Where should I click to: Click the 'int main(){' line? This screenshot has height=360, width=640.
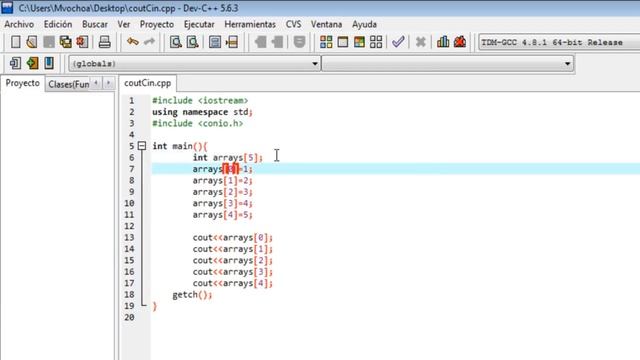click(x=180, y=146)
